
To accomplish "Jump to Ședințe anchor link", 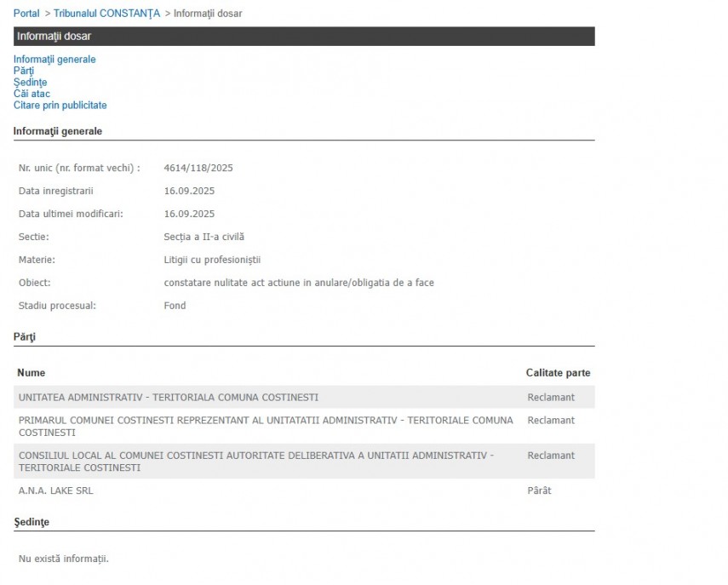I will pyautogui.click(x=30, y=83).
